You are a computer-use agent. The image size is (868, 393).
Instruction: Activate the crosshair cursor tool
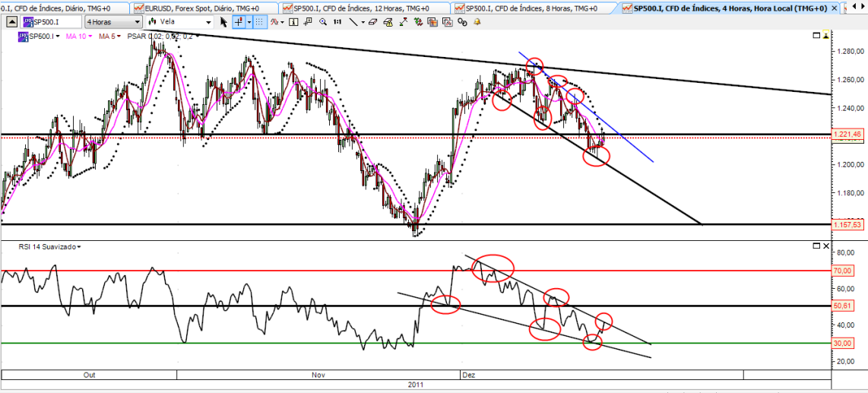coord(239,21)
